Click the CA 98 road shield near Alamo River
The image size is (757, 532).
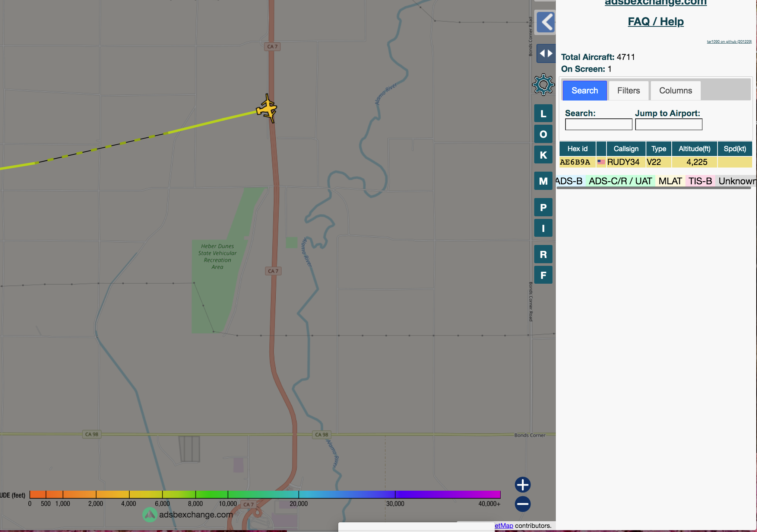coord(322,434)
